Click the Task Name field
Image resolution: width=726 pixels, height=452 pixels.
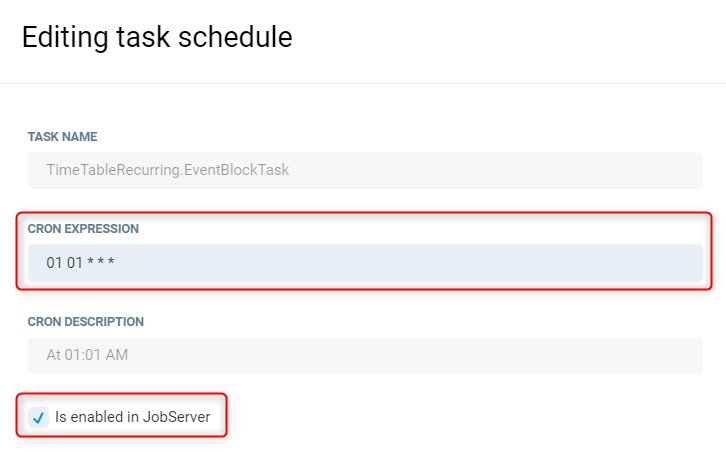pyautogui.click(x=365, y=170)
